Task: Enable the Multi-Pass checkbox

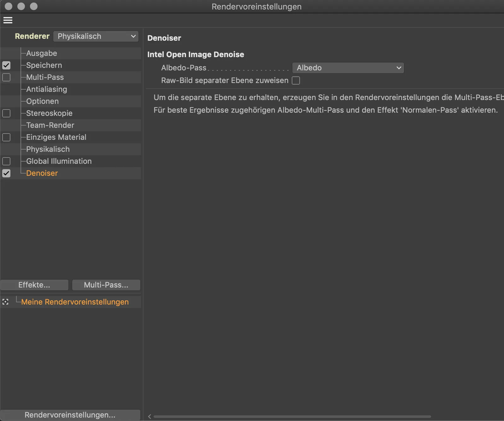Action: pyautogui.click(x=6, y=77)
